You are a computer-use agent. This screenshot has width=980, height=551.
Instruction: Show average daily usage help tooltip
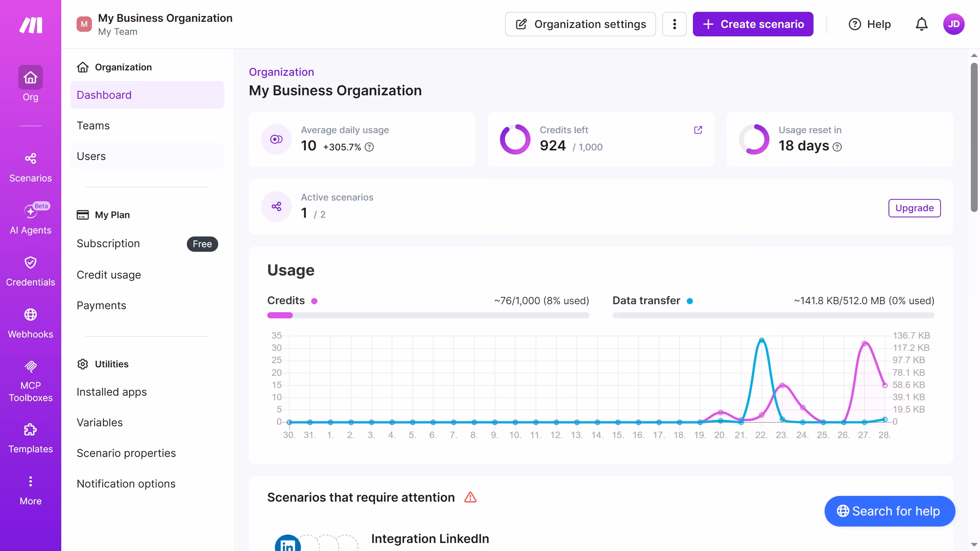pyautogui.click(x=369, y=147)
